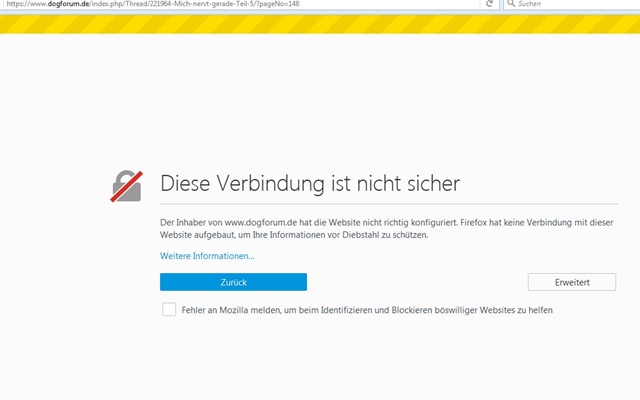Open the Erweitert advanced options

(x=572, y=282)
